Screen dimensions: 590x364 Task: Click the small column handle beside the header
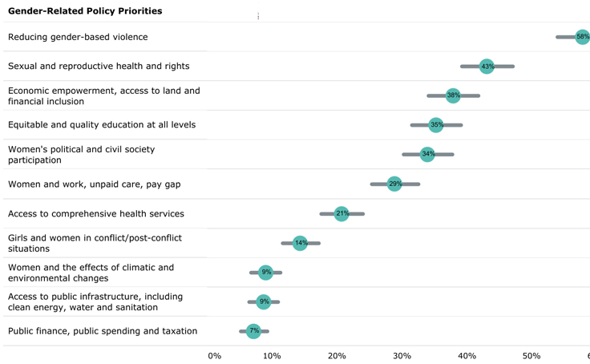(258, 16)
